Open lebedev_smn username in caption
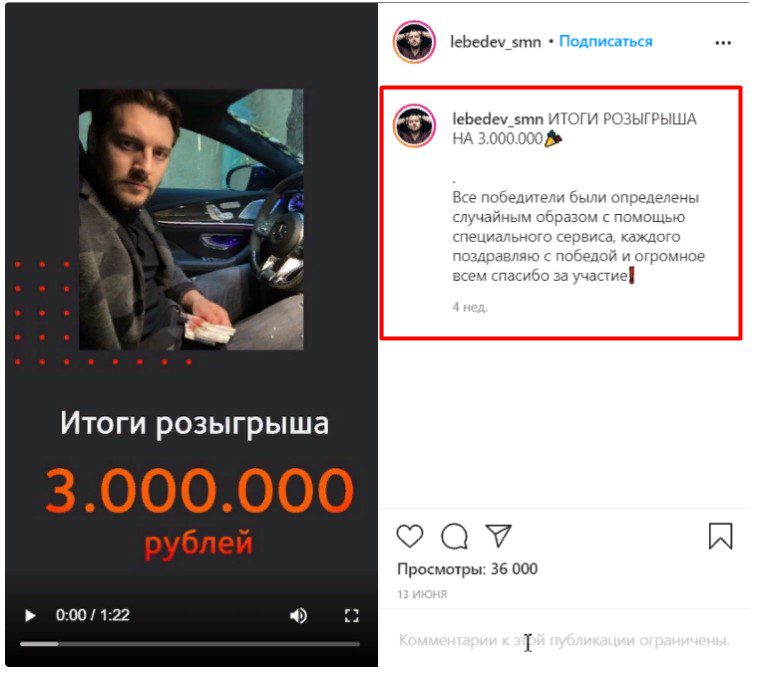Viewport: 764px width, 673px height. coord(497,119)
